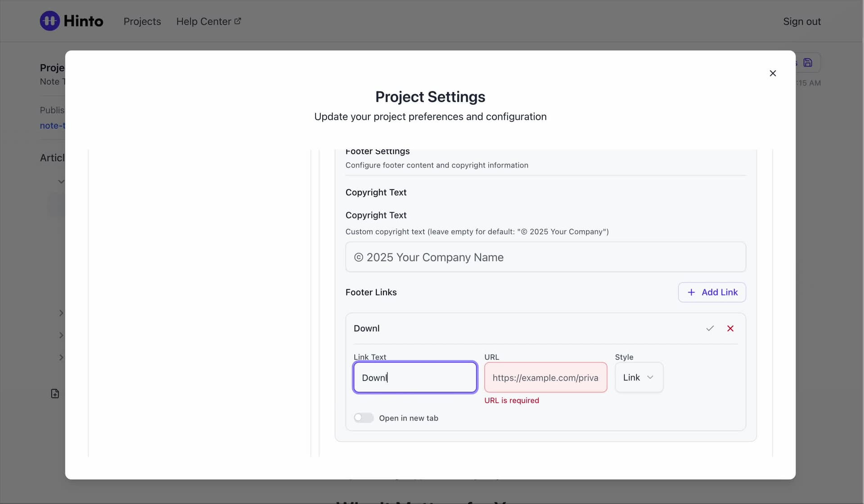
Task: Click the Add Link button
Action: 712,292
